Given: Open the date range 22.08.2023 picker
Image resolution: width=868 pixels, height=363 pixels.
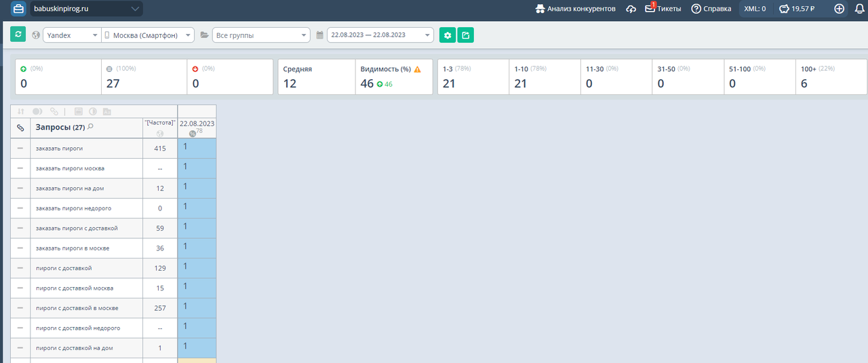Looking at the screenshot, I should click(x=380, y=35).
